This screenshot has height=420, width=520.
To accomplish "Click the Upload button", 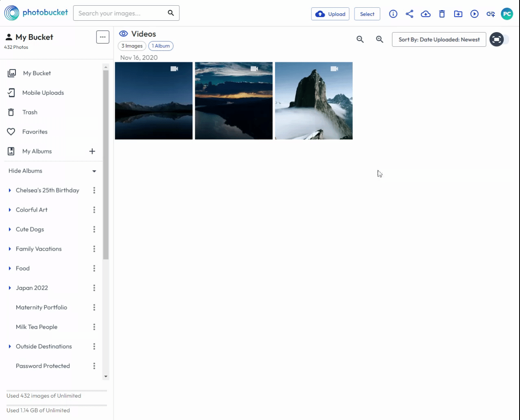I will [x=330, y=14].
